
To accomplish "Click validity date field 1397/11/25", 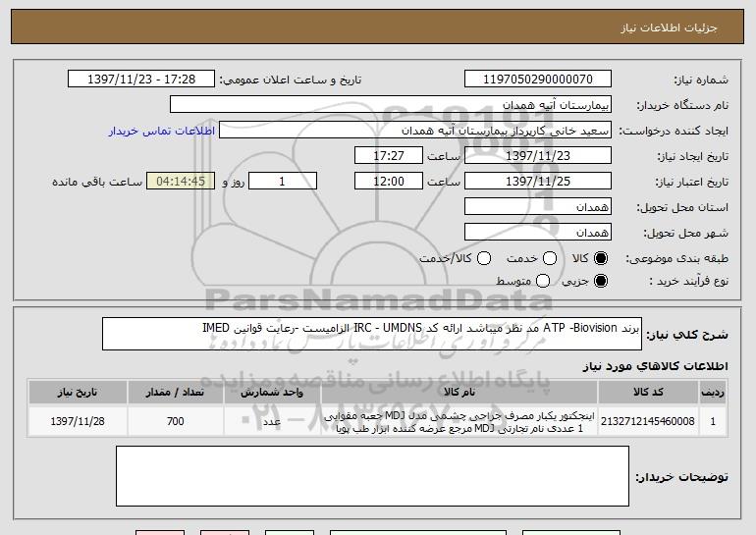I will (x=538, y=182).
